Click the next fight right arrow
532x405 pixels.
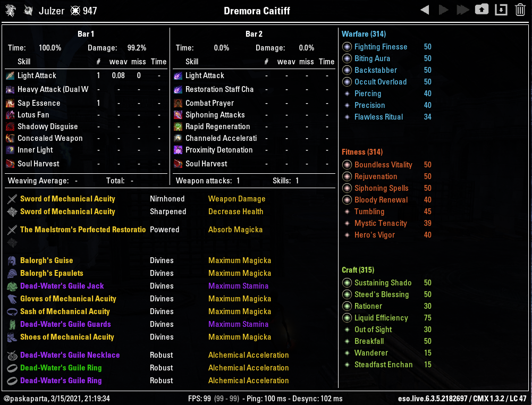click(444, 10)
